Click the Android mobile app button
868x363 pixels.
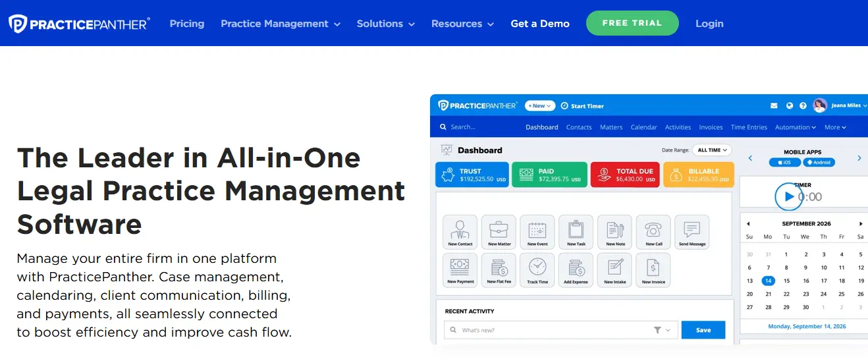coord(819,162)
